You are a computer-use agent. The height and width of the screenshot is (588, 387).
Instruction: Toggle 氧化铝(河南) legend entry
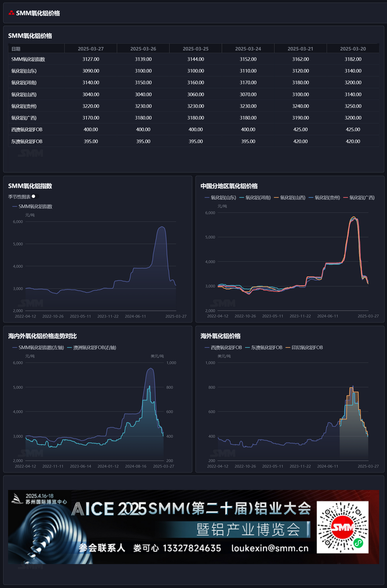[x=255, y=198]
